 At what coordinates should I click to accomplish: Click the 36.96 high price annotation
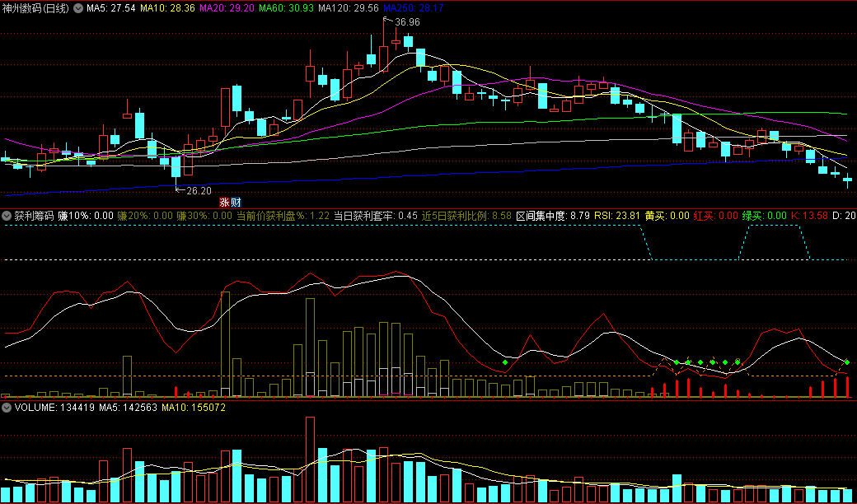pos(407,22)
